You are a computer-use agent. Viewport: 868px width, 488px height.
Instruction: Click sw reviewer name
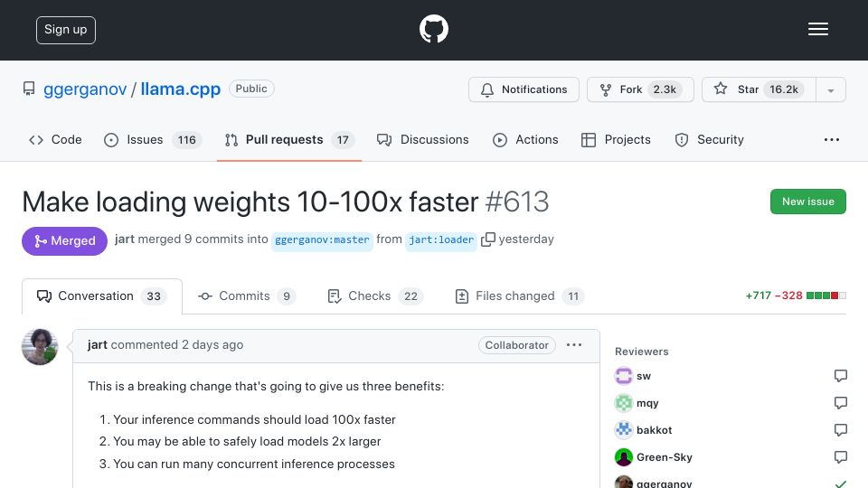tap(644, 376)
